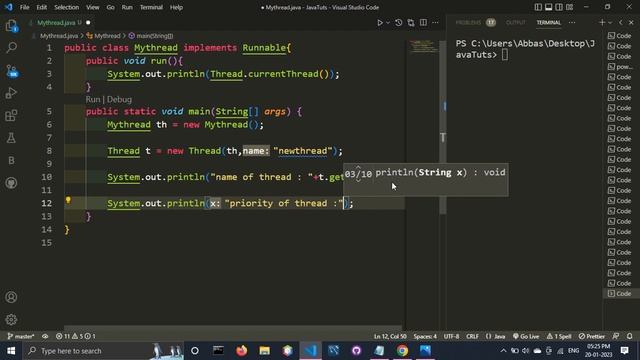
Task: Click the open changes icon
Action: click(411, 23)
